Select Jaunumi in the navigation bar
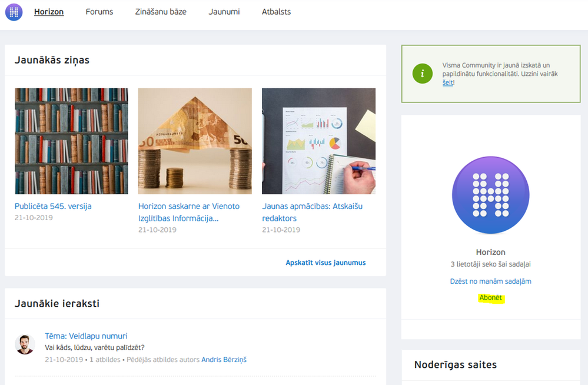This screenshot has width=588, height=385. click(x=224, y=12)
